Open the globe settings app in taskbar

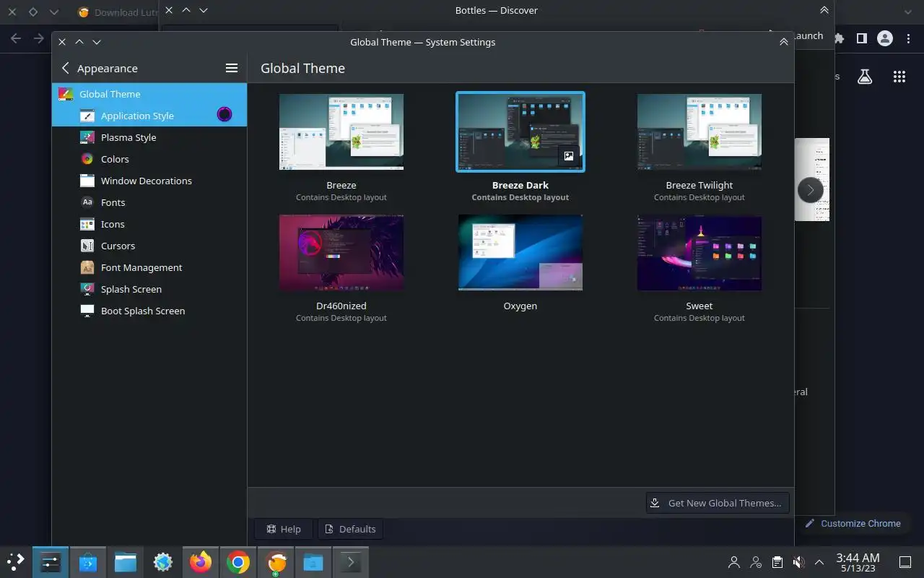click(163, 562)
